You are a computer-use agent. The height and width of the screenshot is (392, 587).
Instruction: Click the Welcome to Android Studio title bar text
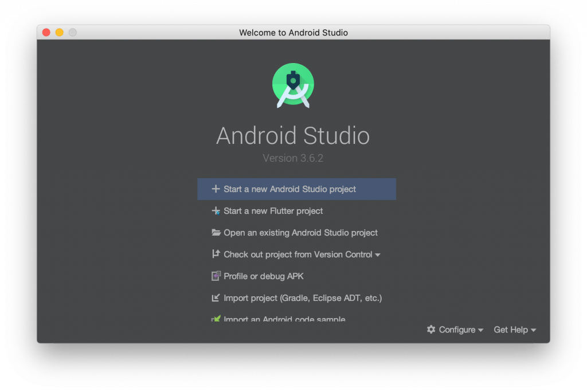click(x=293, y=33)
